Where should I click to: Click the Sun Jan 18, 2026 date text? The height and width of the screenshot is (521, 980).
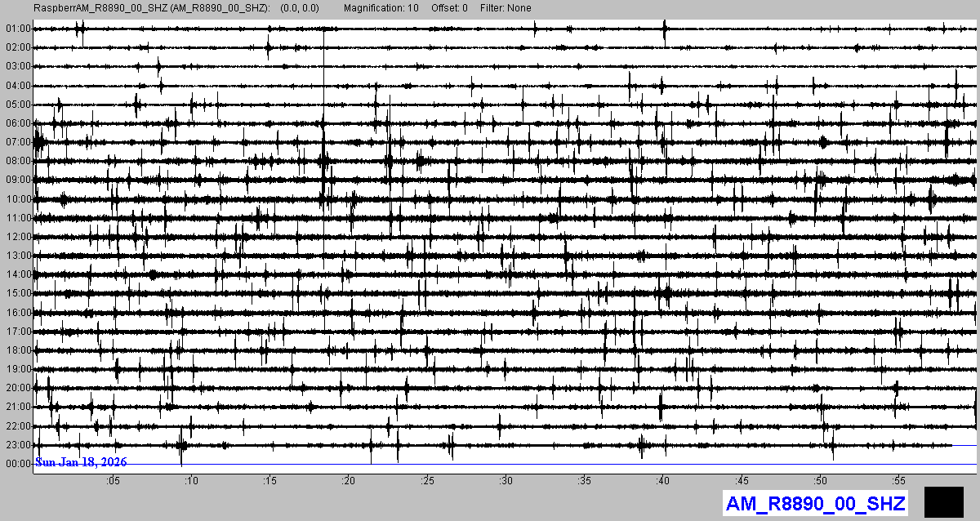tap(81, 462)
